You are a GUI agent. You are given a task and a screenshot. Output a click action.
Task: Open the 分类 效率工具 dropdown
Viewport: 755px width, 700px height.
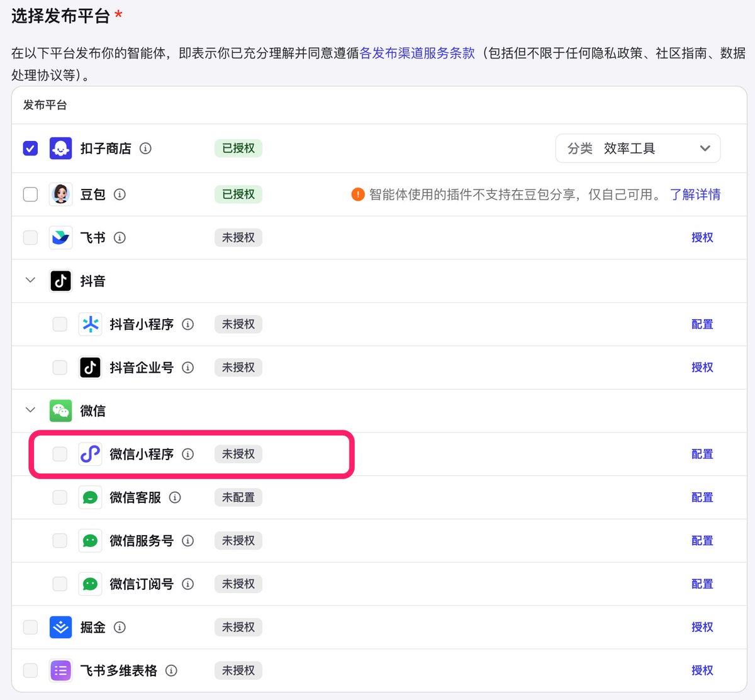point(638,149)
